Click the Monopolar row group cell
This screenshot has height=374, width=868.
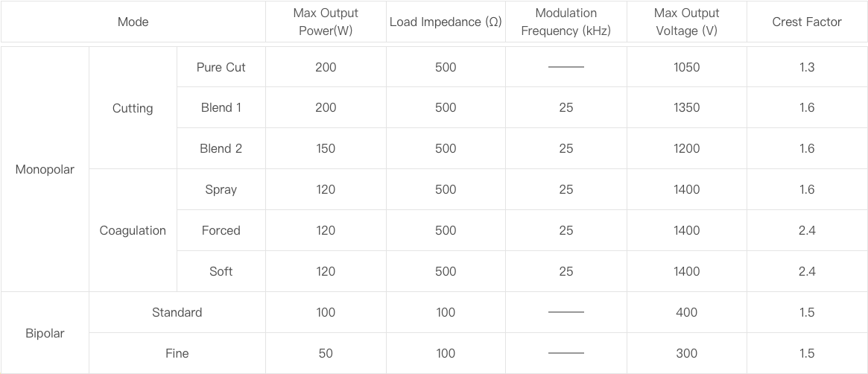coord(45,170)
